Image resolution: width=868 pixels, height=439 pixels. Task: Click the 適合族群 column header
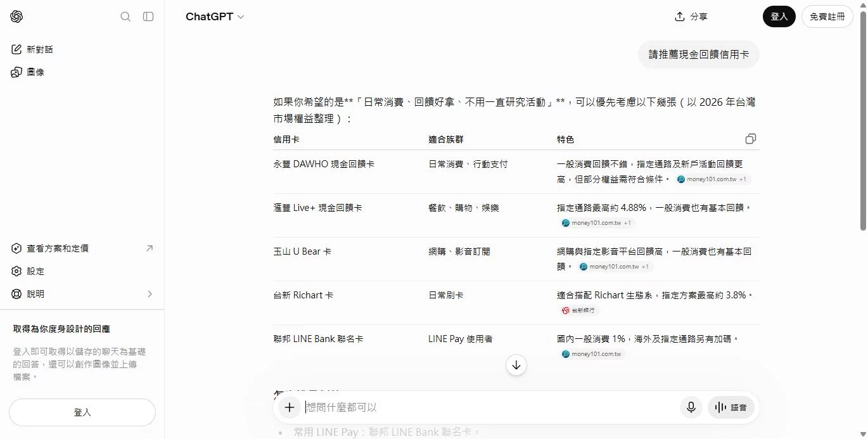(446, 139)
